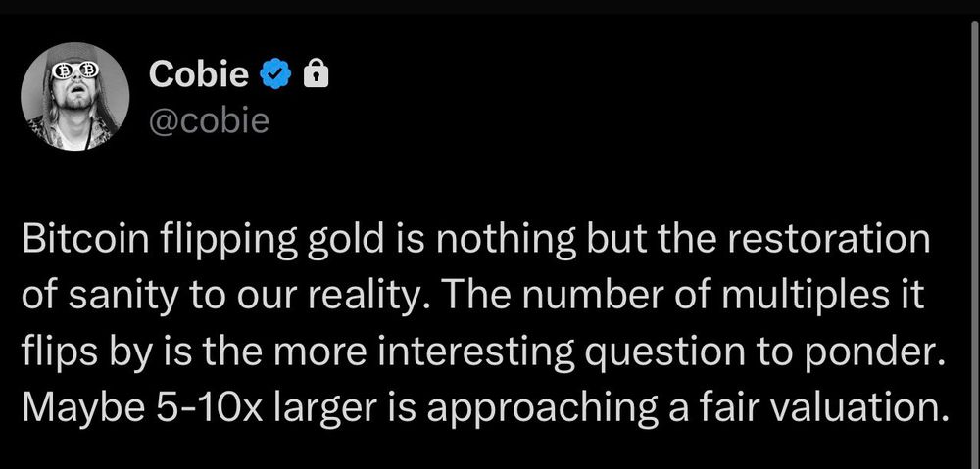
Task: Open Cobie's profile picture
Action: 74,97
